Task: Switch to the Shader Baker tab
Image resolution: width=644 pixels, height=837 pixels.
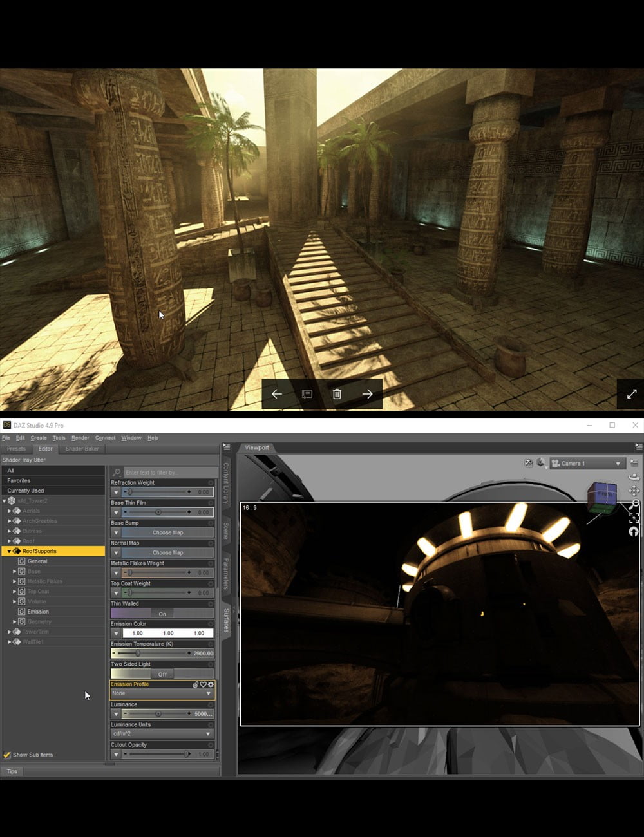Action: [x=82, y=449]
